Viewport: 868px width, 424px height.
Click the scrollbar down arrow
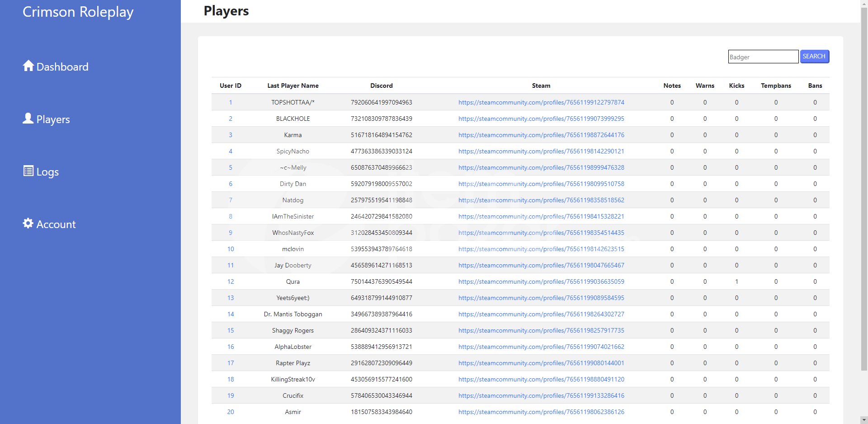pos(864,420)
